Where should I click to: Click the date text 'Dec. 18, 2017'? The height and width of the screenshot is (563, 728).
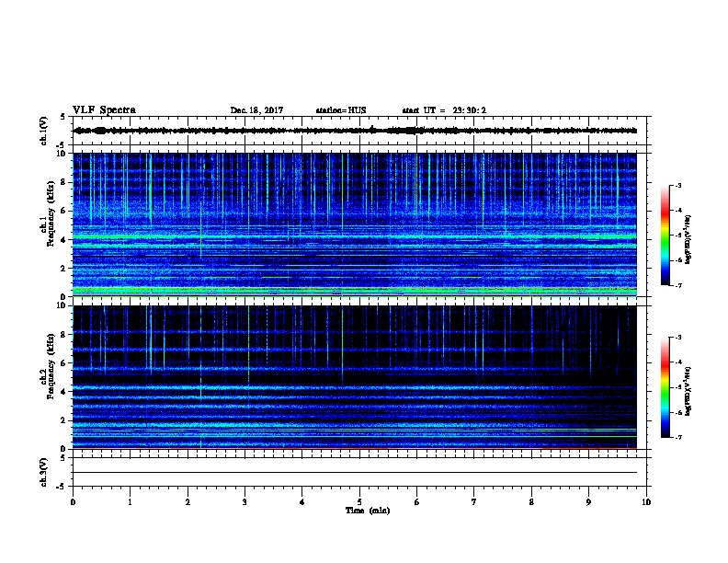tap(256, 110)
